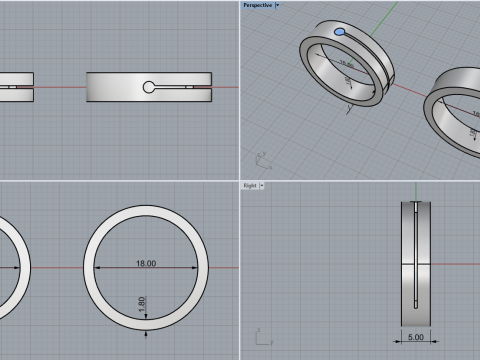The image size is (480, 360).
Task: Select the 5.00 width dimension text
Action: [x=416, y=337]
